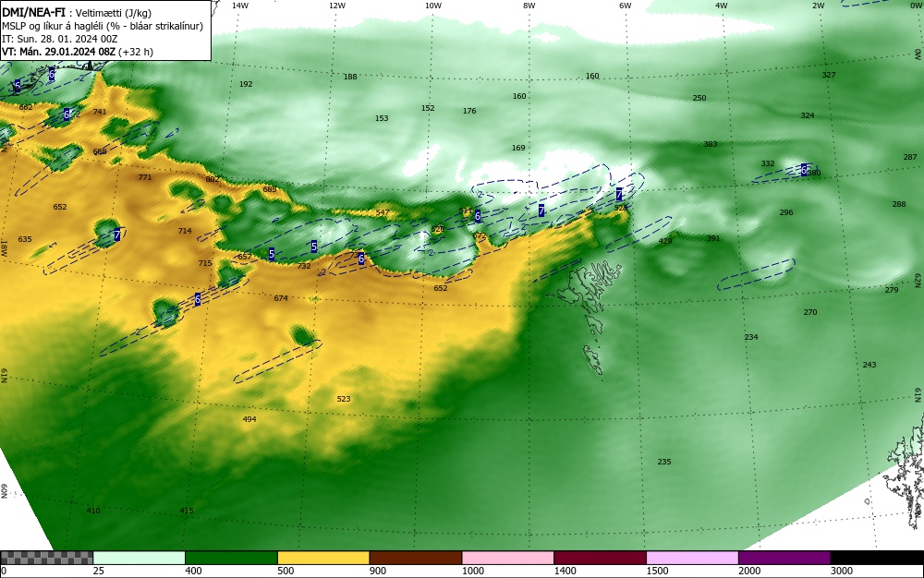Click the map value 243
This screenshot has height=578, width=924.
click(x=869, y=365)
